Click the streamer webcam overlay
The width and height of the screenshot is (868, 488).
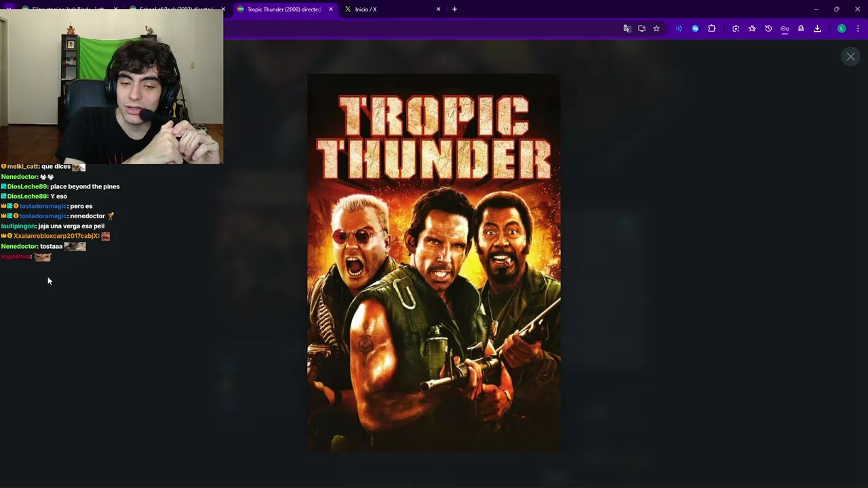pyautogui.click(x=111, y=87)
